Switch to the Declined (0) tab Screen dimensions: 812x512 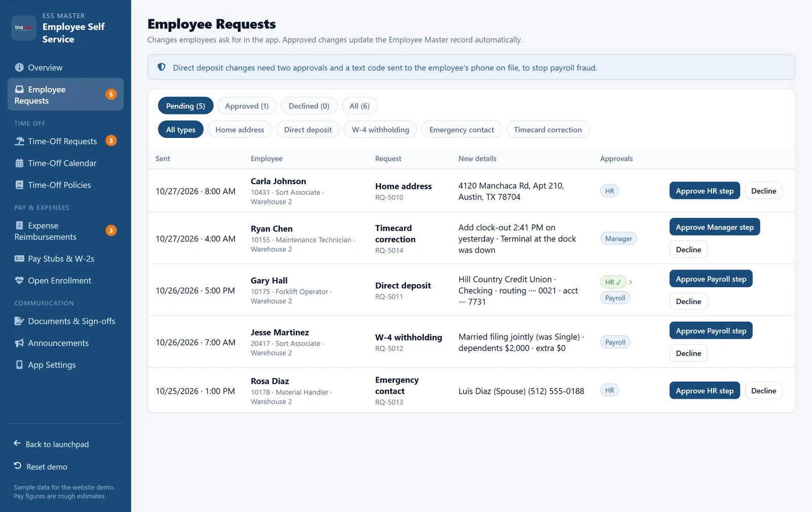pyautogui.click(x=309, y=106)
